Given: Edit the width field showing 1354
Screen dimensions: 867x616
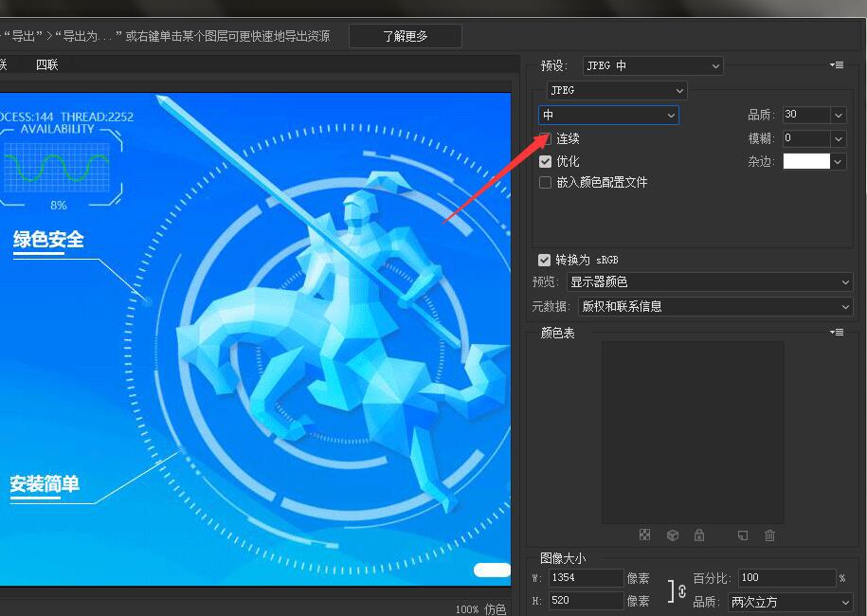Looking at the screenshot, I should [x=585, y=577].
